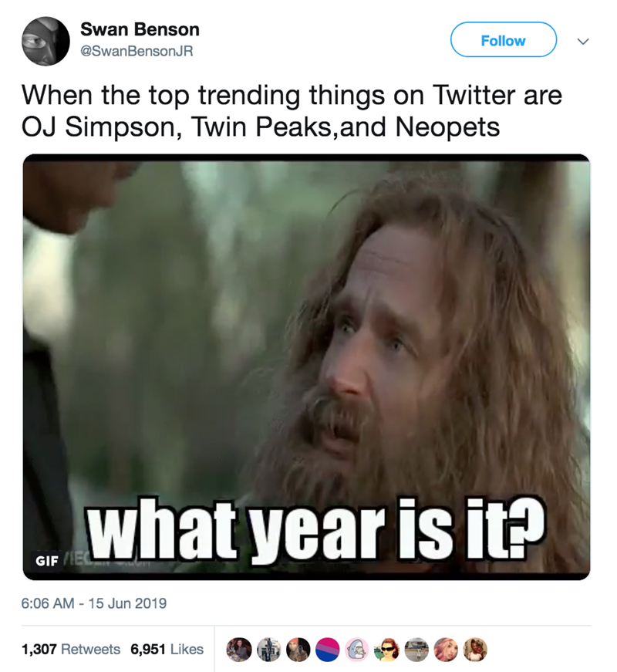617x672 pixels.
Task: Click the pink, purple and blue flag avatar
Action: [x=328, y=649]
